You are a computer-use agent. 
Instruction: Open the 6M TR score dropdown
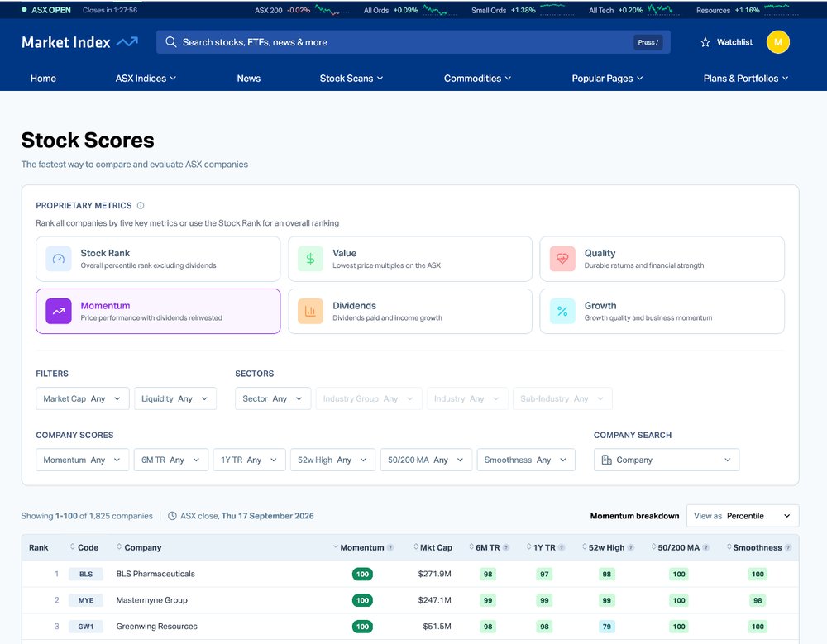click(x=171, y=460)
